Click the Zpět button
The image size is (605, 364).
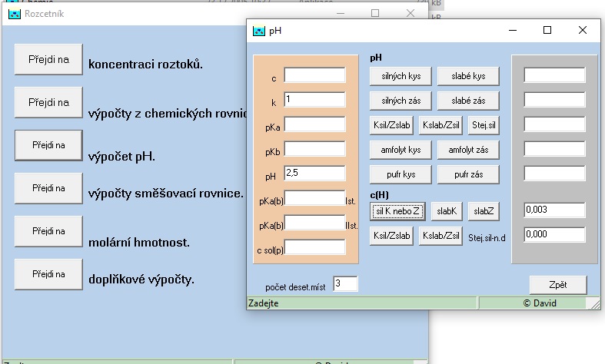click(558, 285)
